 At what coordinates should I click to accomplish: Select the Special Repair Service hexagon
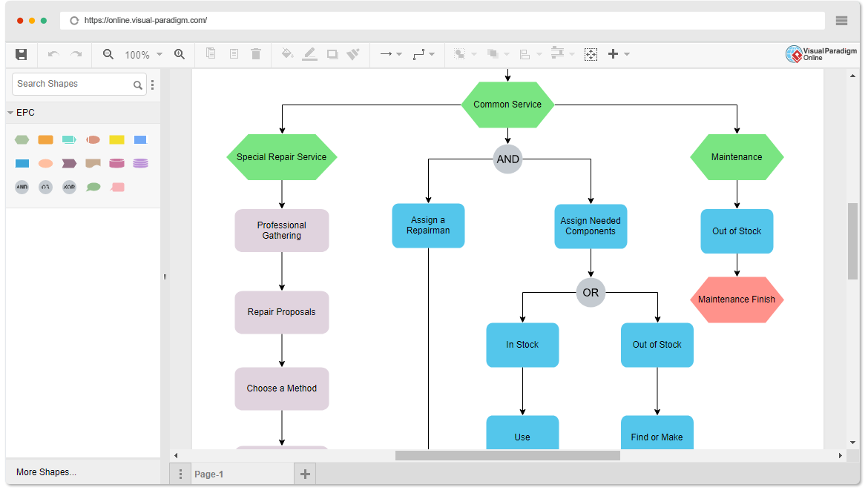tap(282, 157)
